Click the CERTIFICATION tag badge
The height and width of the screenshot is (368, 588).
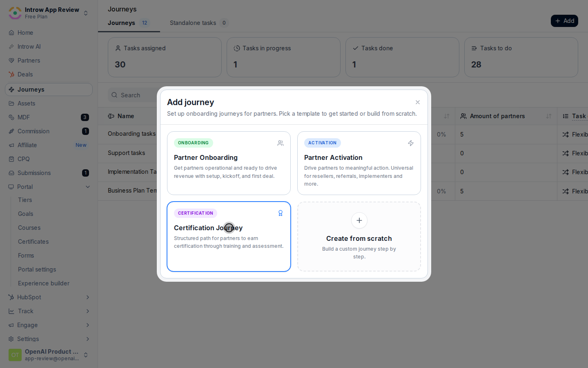(x=195, y=213)
